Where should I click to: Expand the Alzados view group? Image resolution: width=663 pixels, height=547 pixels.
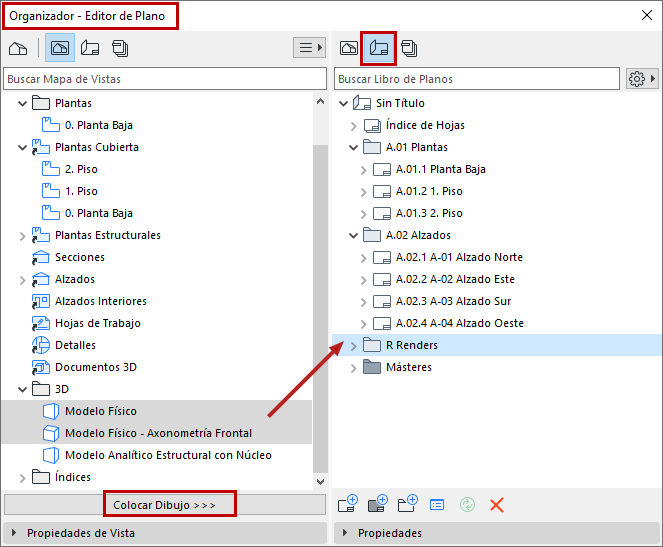pos(22,280)
